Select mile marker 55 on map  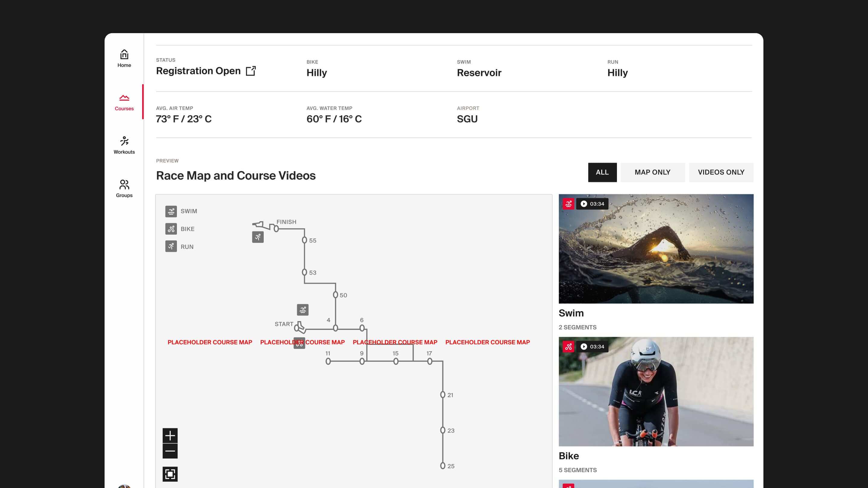304,240
